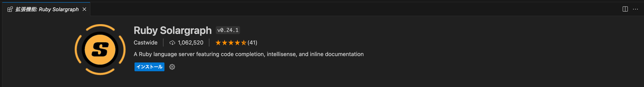Click the cloud download count icon
This screenshot has width=644, height=87.
click(x=172, y=43)
